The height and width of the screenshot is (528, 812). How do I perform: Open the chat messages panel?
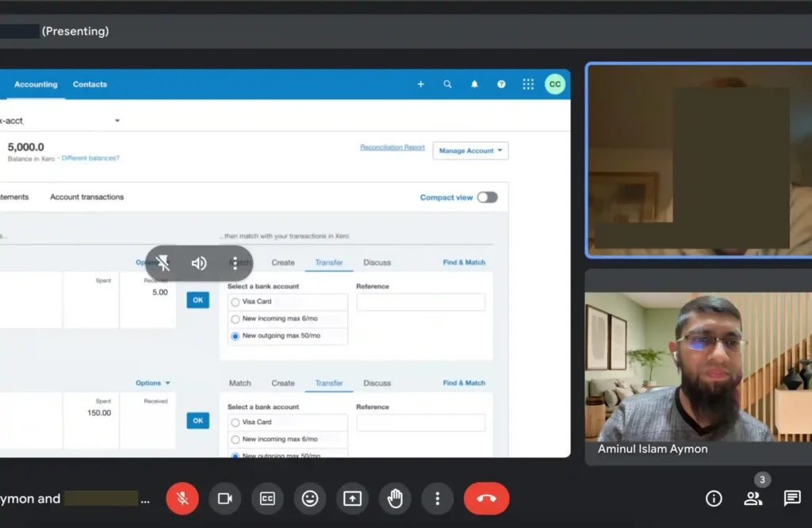[x=792, y=499]
